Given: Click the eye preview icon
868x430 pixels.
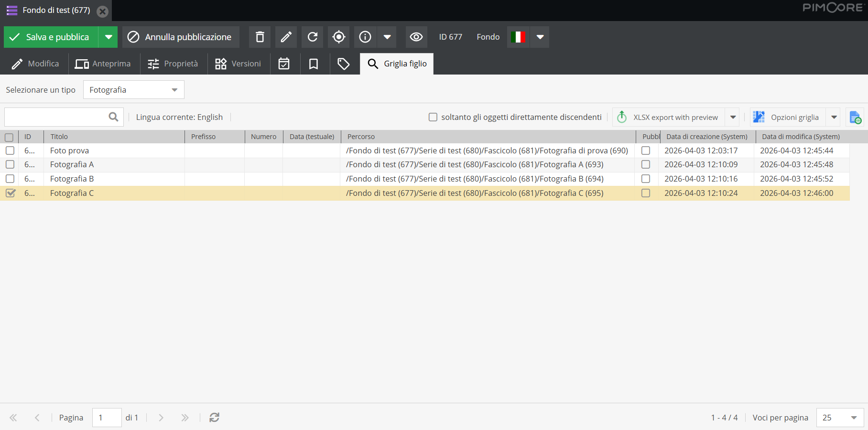Looking at the screenshot, I should (416, 37).
